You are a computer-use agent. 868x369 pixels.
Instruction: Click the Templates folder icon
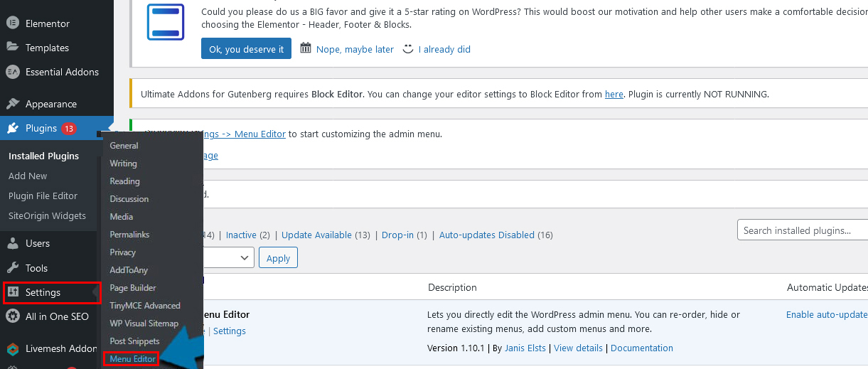[12, 48]
